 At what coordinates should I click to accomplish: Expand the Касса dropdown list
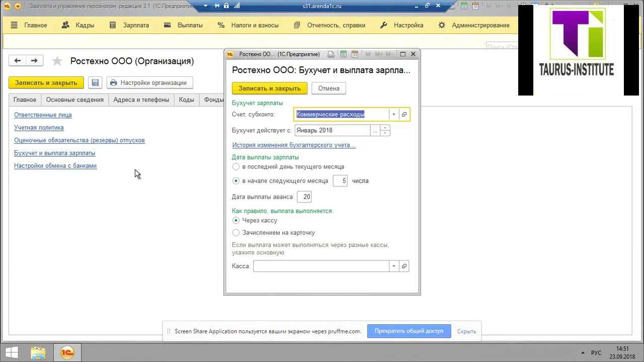(394, 266)
